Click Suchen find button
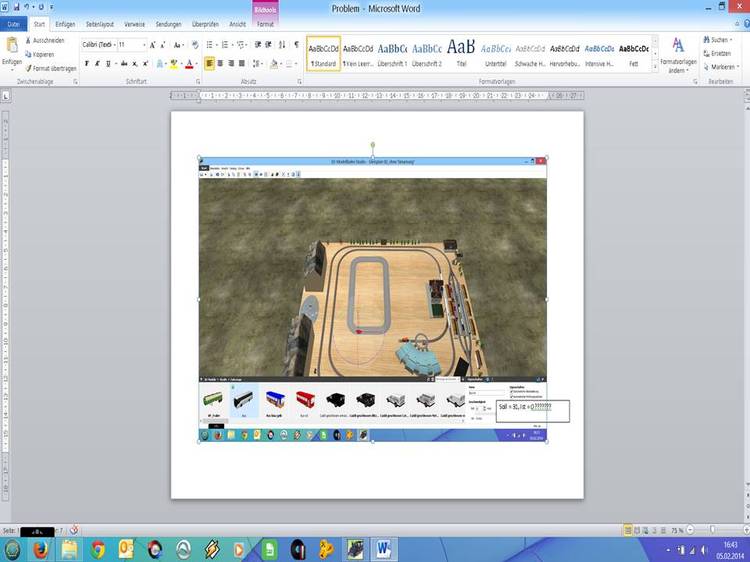Screen dimensions: 750x562 [718, 40]
